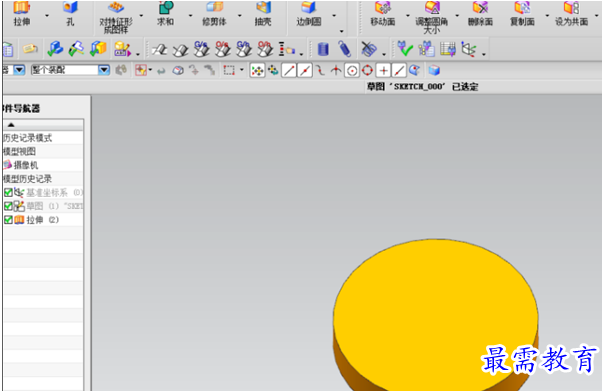Click the datum coordinate system toolbar icon
The height and width of the screenshot is (391, 605).
[469, 49]
